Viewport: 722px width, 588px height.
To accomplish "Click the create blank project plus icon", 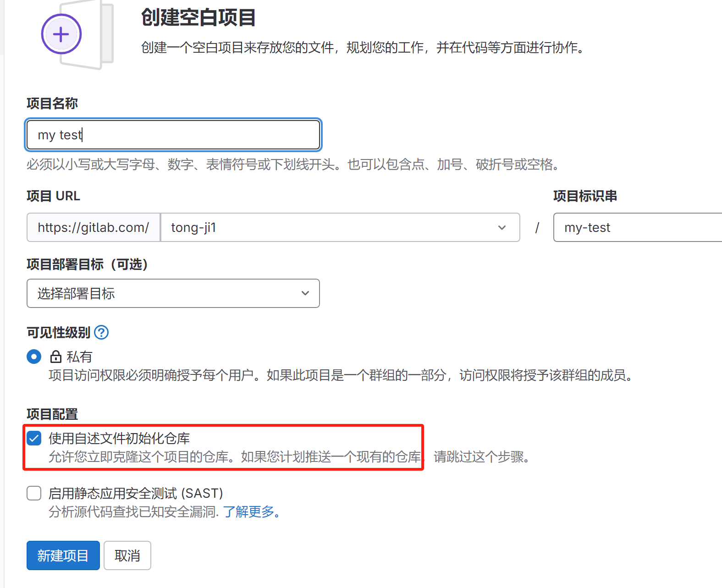I will [61, 34].
